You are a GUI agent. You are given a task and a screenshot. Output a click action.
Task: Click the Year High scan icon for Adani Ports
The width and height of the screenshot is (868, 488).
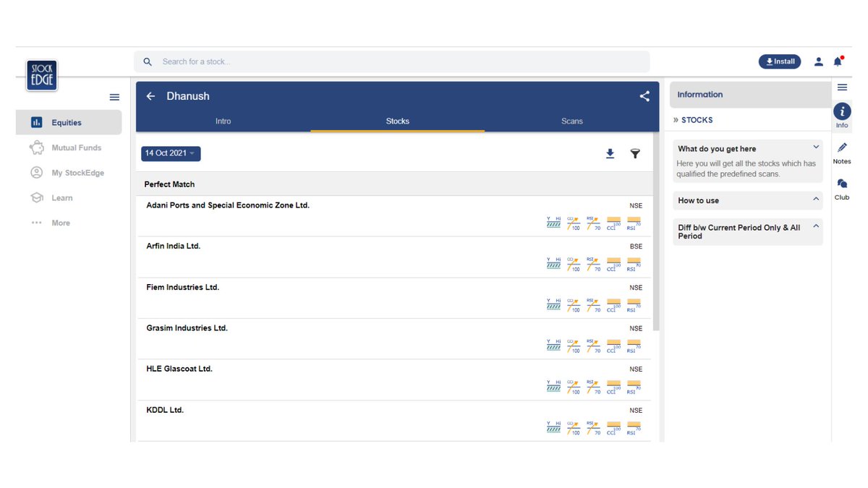coord(554,223)
